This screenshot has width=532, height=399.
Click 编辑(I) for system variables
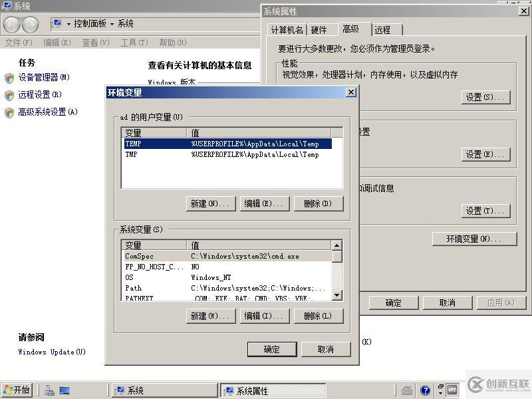click(x=265, y=317)
